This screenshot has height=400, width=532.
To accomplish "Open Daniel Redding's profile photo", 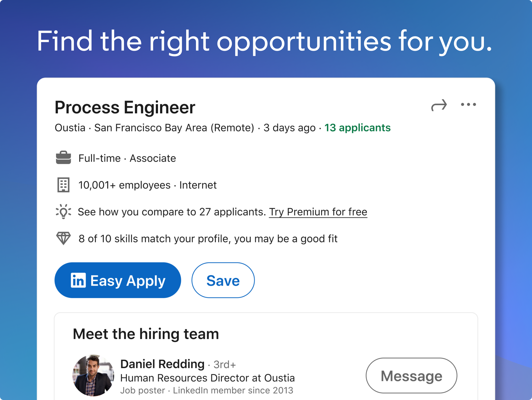I will 93,375.
